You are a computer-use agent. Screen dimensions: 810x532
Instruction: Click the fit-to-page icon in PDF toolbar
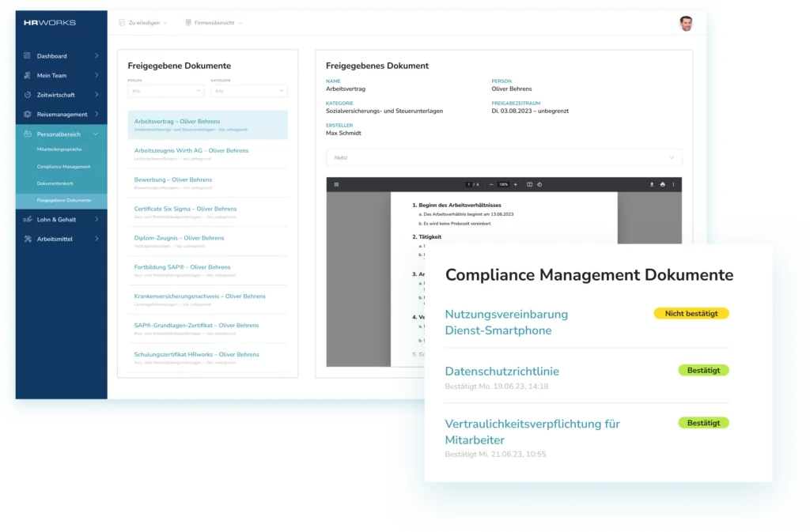point(529,184)
